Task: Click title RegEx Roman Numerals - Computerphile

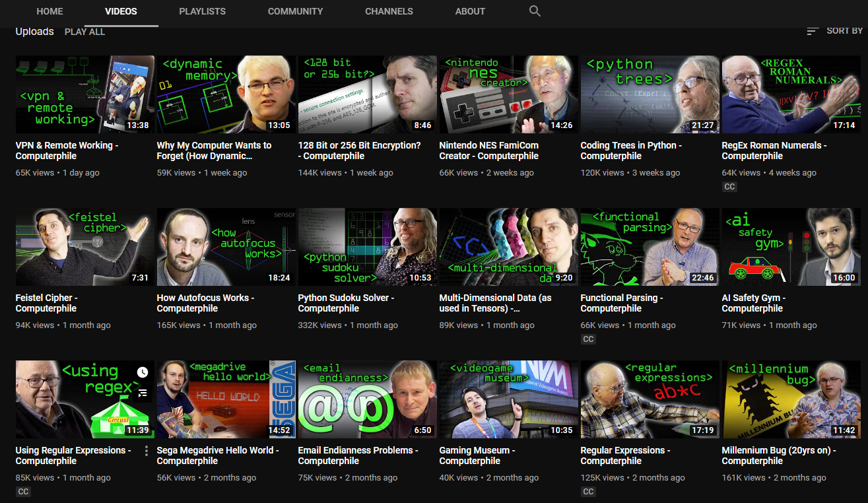Action: coord(774,151)
